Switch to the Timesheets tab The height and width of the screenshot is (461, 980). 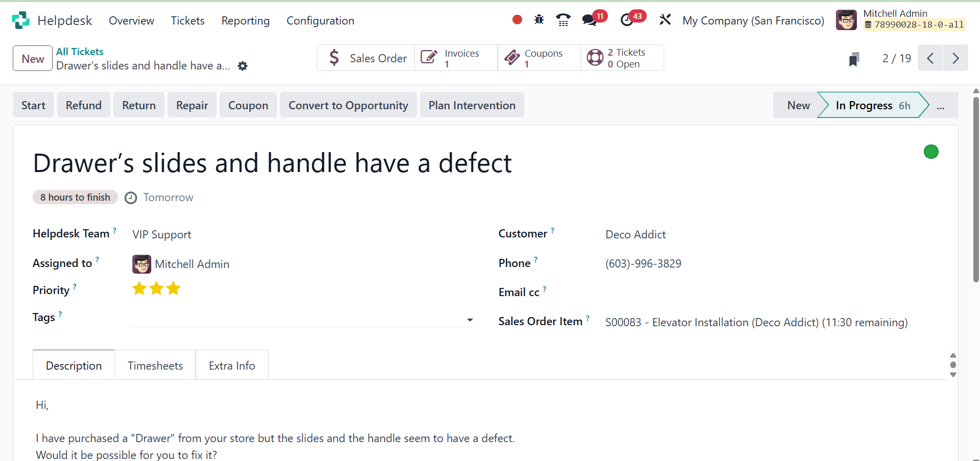click(x=155, y=365)
